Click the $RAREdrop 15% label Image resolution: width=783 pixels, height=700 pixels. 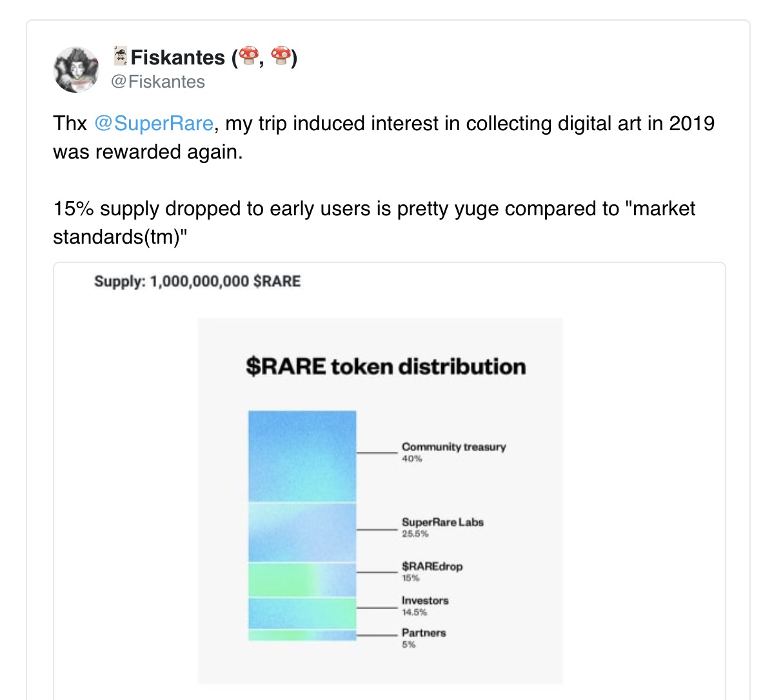coord(431,571)
